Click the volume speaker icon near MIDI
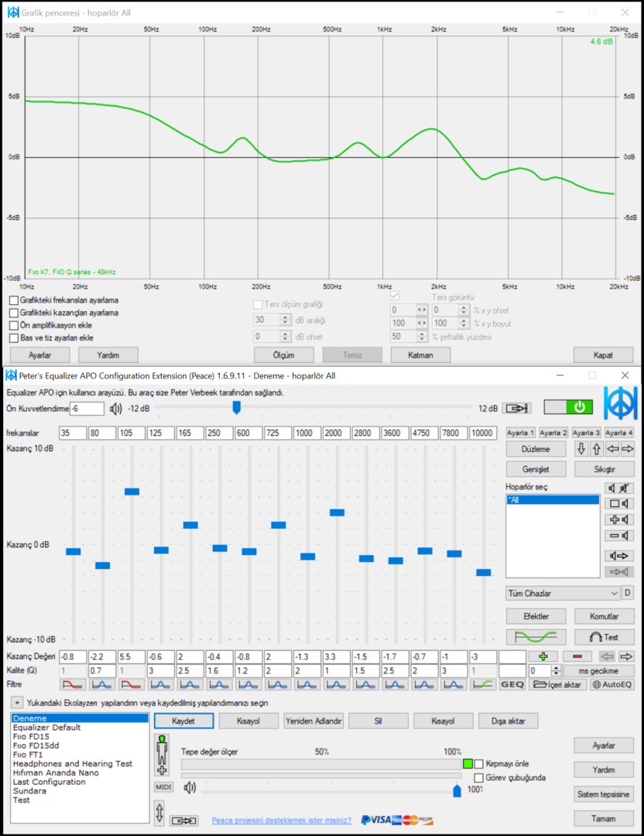This screenshot has width=644, height=836. (190, 787)
